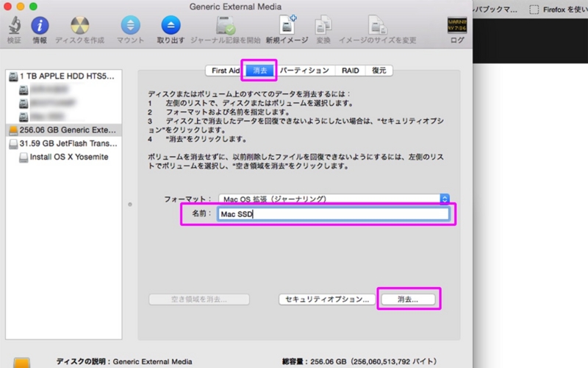Click the green zoom window button
The width and height of the screenshot is (588, 368).
(x=33, y=7)
